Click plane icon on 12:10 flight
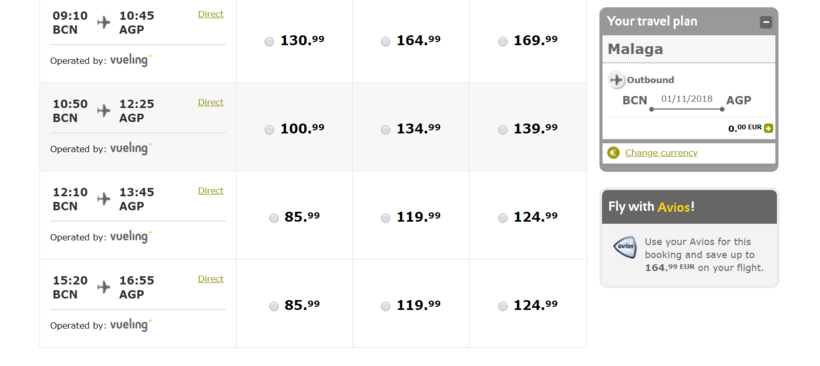Screen dimensions: 820x366 click(x=104, y=199)
